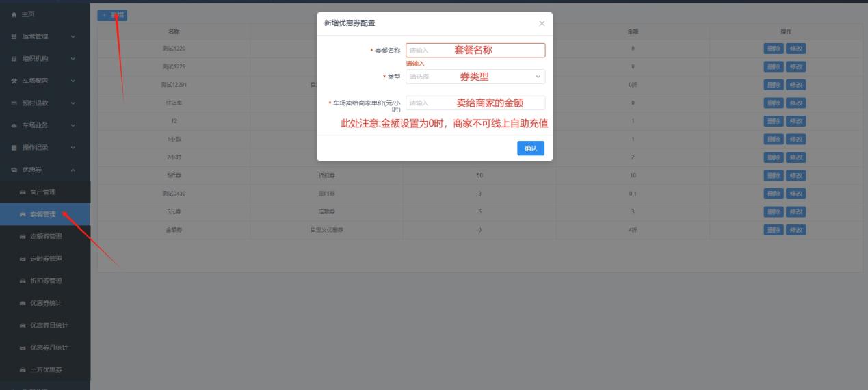Screen dimensions: 868x390
Task: Click the home icon beside 主页
Action: [14, 14]
